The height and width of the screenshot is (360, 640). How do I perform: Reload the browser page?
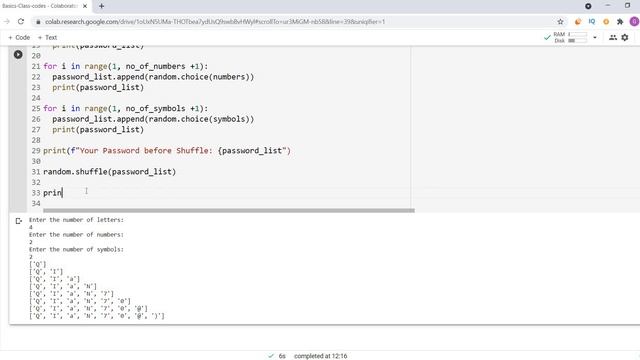click(21, 22)
